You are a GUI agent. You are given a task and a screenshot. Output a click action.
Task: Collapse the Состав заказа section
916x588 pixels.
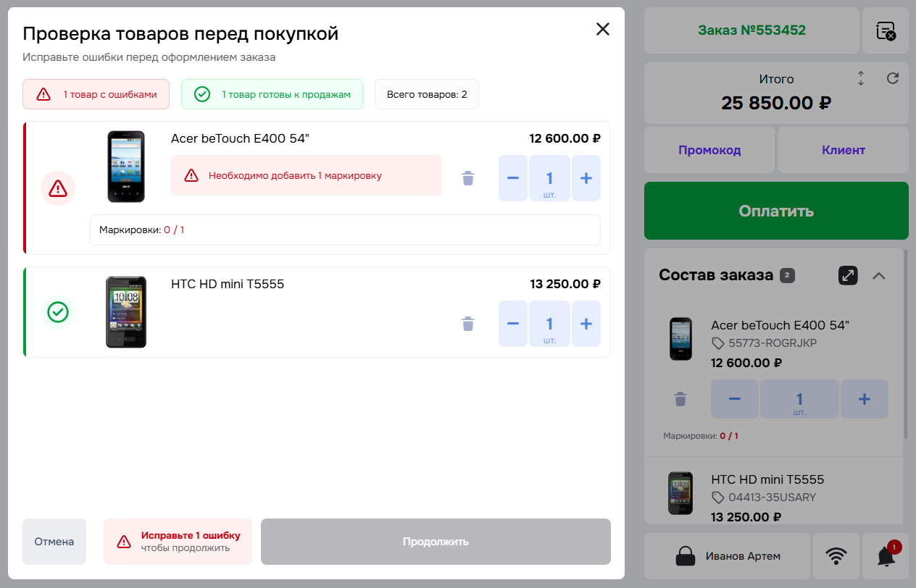[x=879, y=275]
